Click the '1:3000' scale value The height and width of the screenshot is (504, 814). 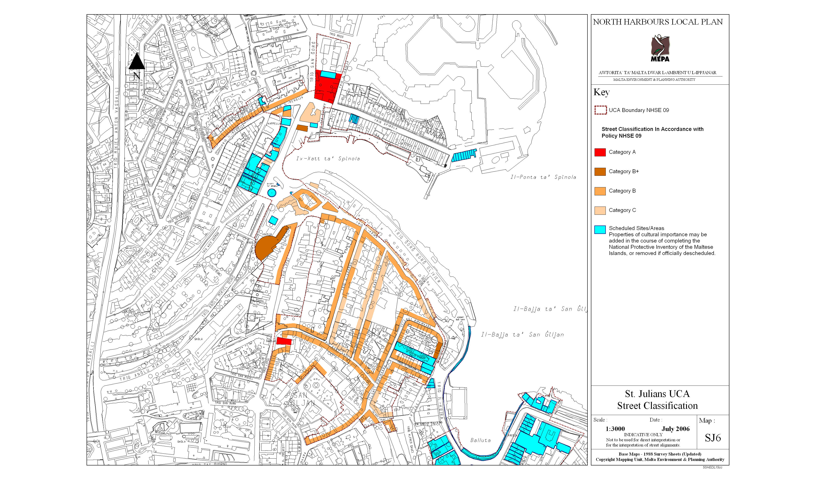(615, 429)
